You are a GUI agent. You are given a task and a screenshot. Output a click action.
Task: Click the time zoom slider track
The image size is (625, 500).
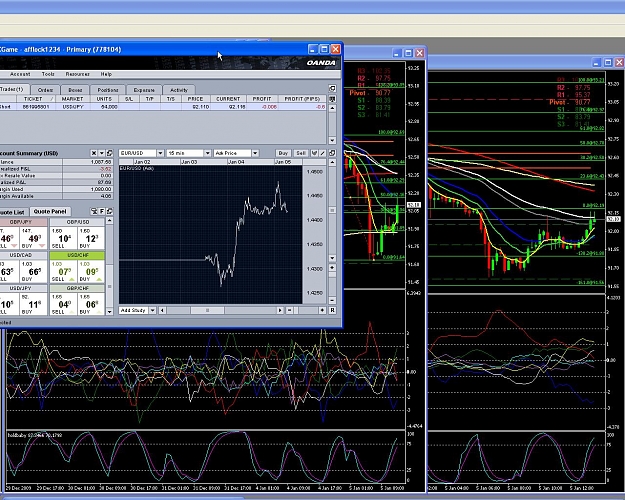(x=306, y=310)
